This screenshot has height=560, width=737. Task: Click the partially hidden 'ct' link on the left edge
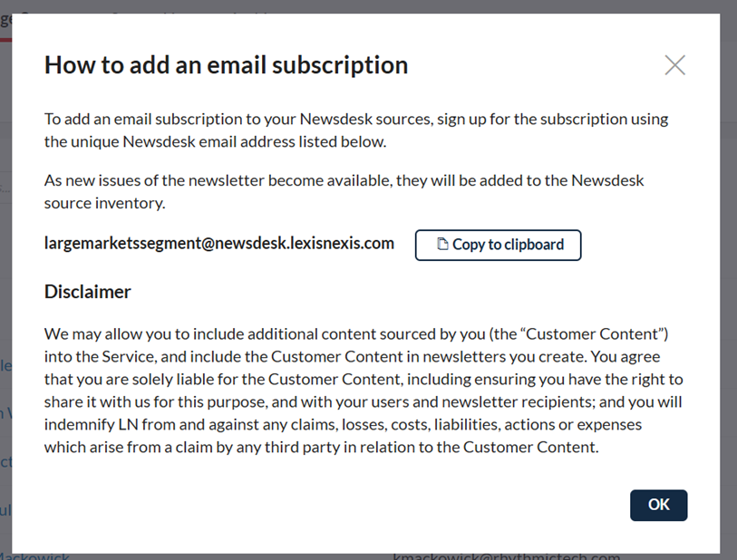(x=5, y=461)
